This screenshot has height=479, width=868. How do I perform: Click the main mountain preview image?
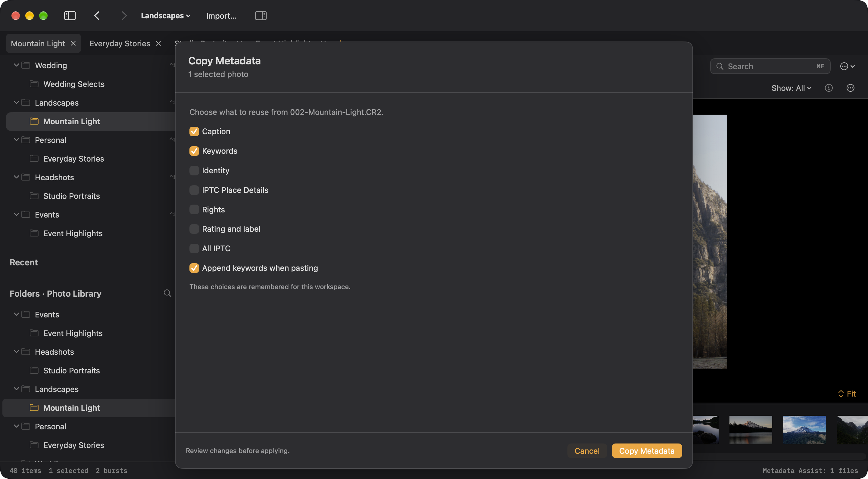(x=710, y=241)
